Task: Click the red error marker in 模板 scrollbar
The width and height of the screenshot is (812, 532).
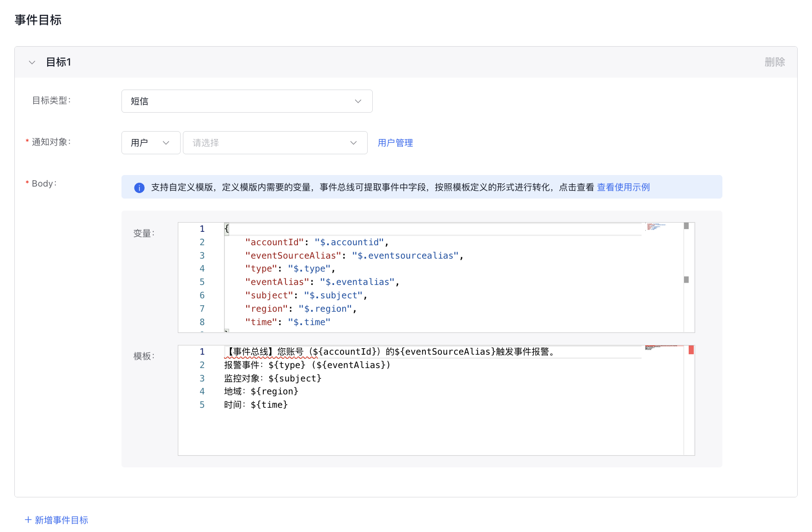Action: (691, 350)
